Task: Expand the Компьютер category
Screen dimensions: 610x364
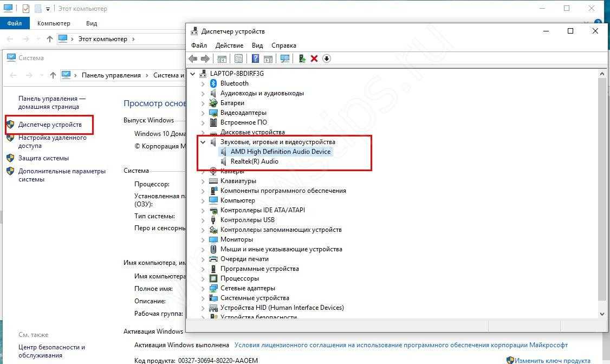Action: click(203, 200)
